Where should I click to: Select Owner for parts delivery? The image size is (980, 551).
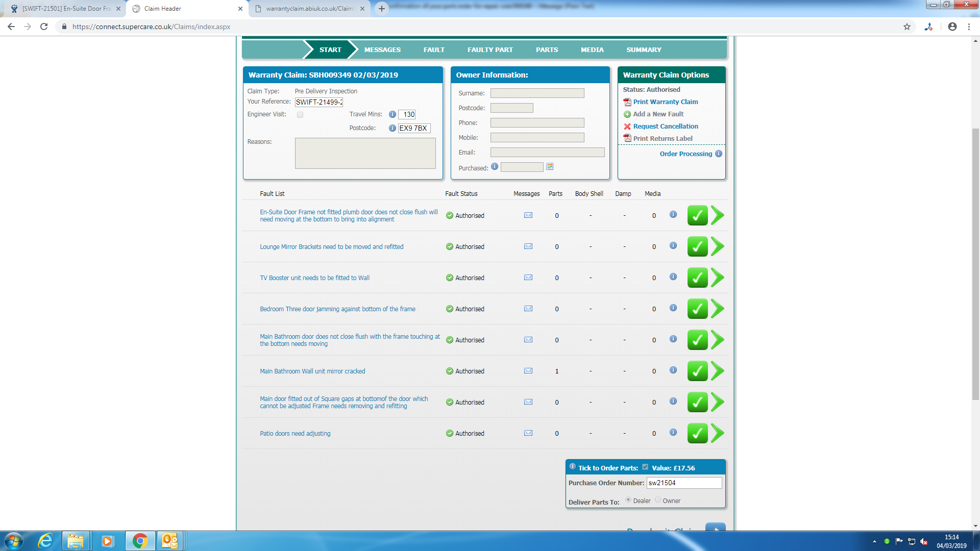(658, 500)
